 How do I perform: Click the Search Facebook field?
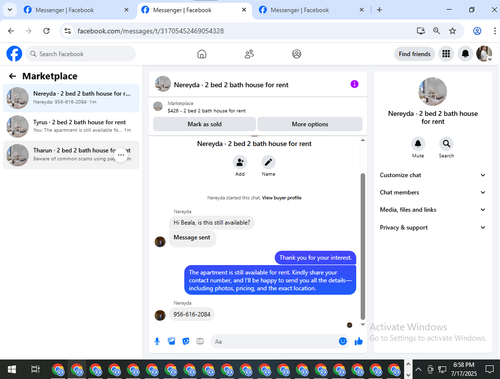pyautogui.click(x=80, y=54)
